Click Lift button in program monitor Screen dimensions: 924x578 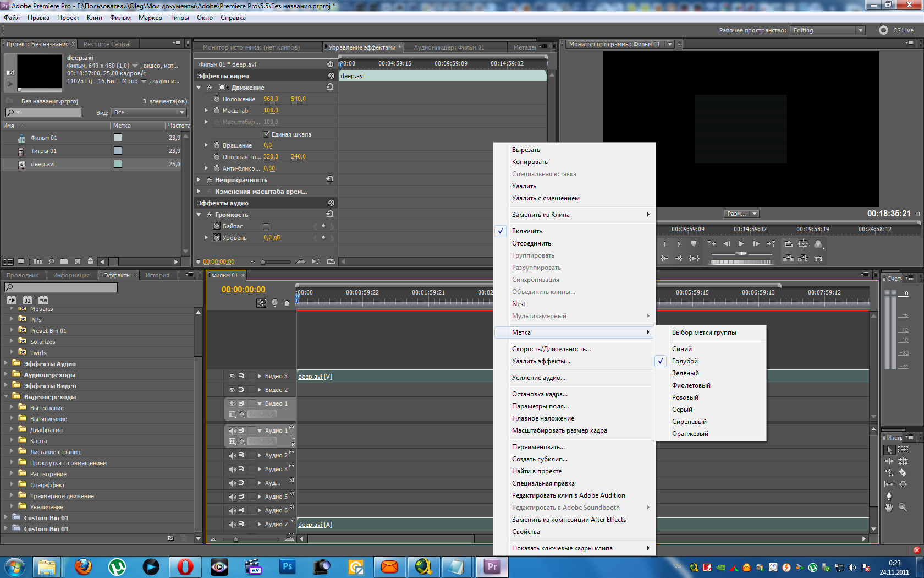[788, 259]
